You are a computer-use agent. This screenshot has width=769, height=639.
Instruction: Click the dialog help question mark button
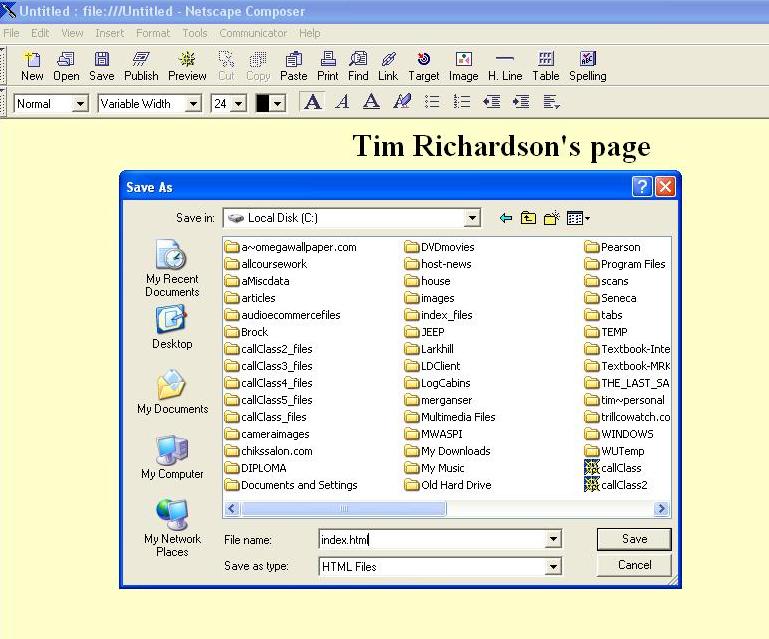(642, 187)
